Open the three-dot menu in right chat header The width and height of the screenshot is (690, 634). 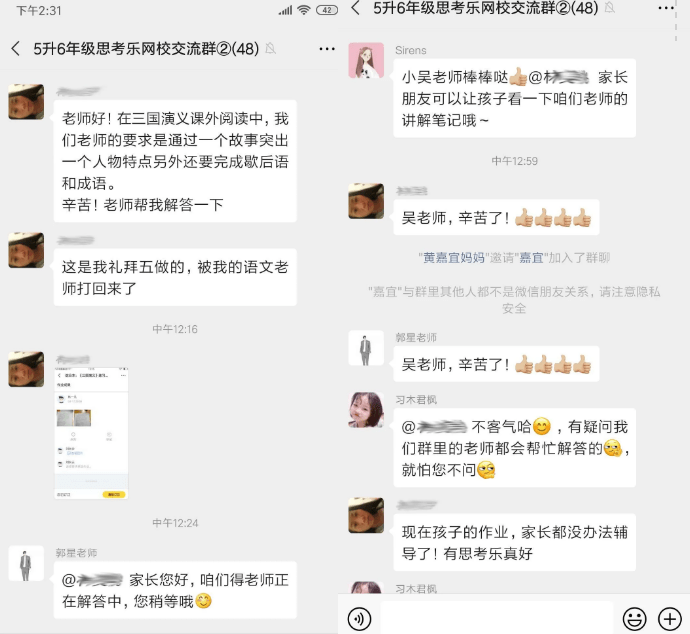[x=666, y=8]
